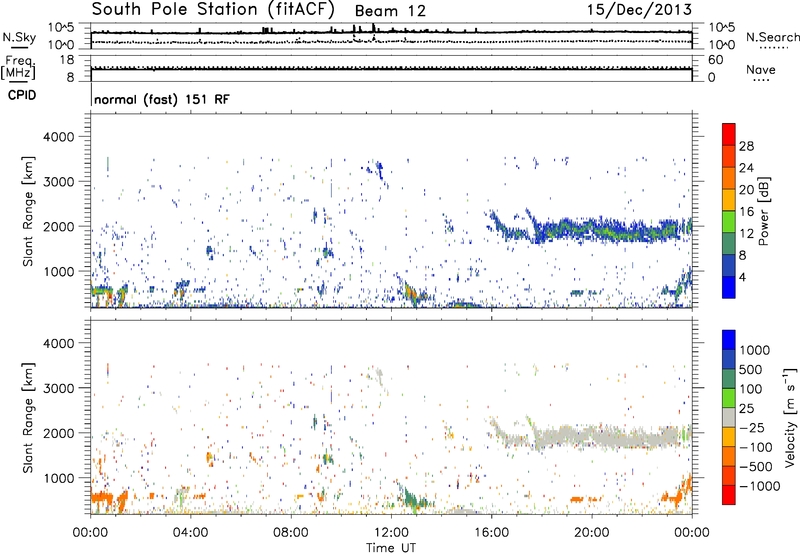
Task: Click the red bottom segment of Velocity colorbar
Action: tap(729, 495)
